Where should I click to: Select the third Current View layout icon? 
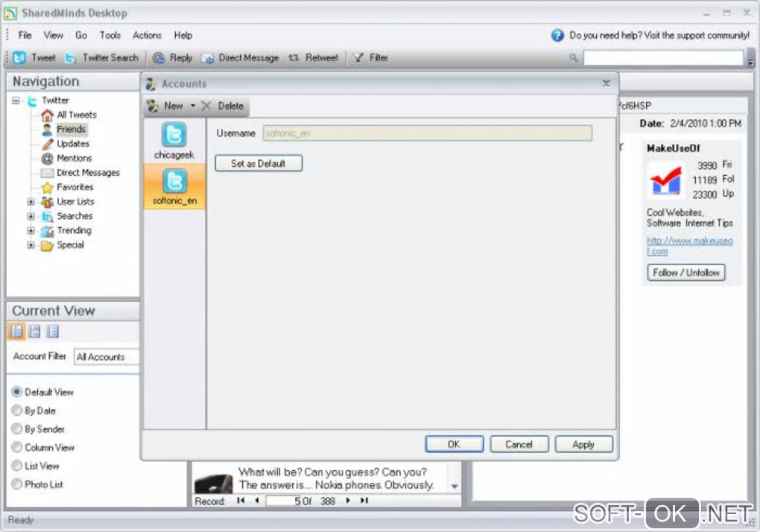point(52,332)
